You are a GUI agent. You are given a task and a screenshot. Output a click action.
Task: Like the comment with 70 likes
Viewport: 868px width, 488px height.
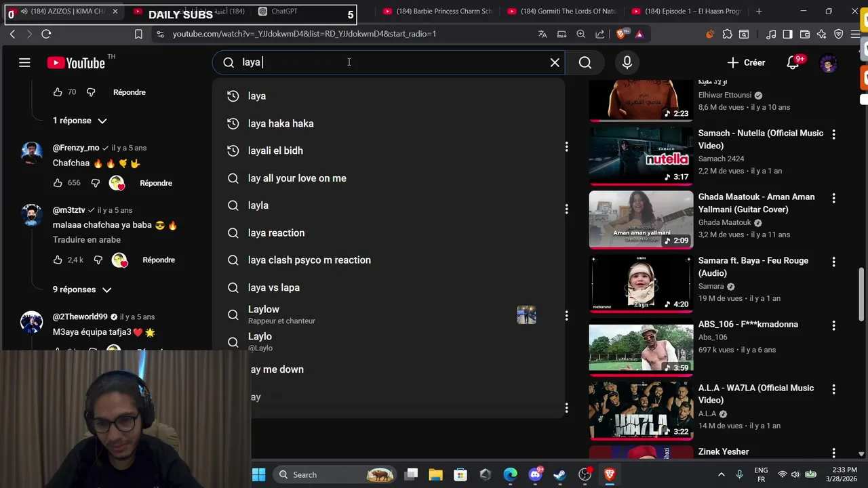58,92
